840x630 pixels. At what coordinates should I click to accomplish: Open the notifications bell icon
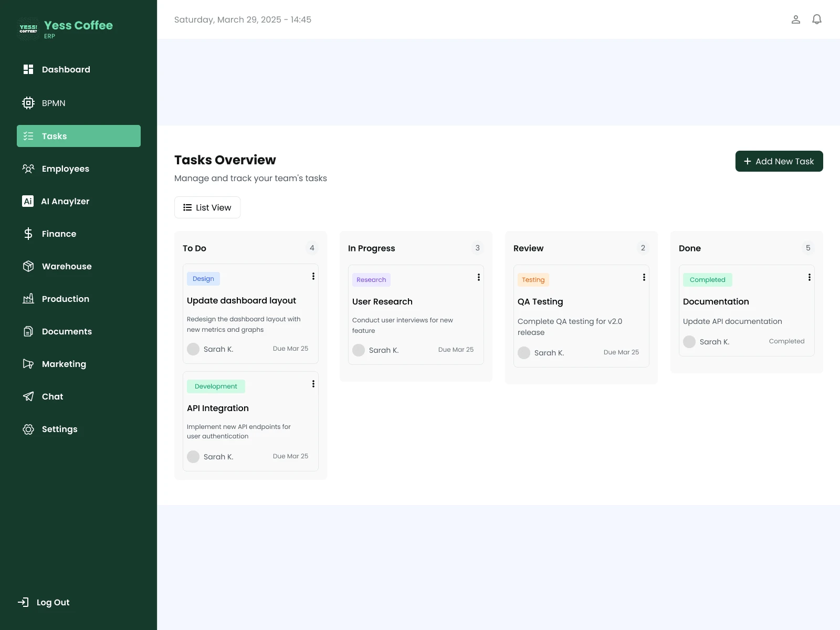817,19
